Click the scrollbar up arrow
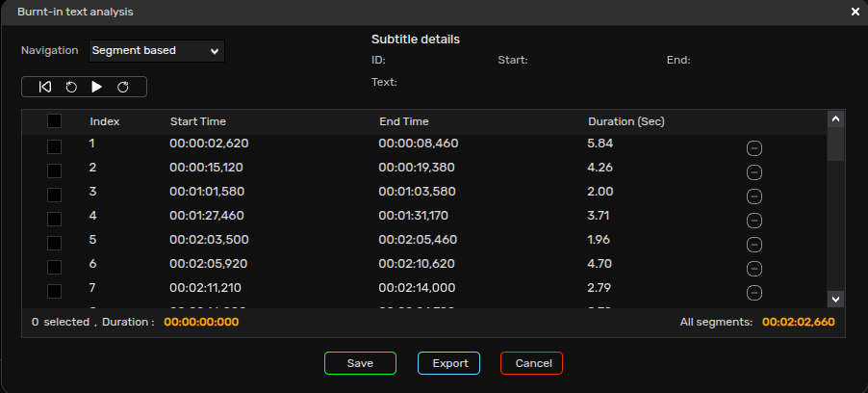868x393 pixels. pyautogui.click(x=835, y=118)
